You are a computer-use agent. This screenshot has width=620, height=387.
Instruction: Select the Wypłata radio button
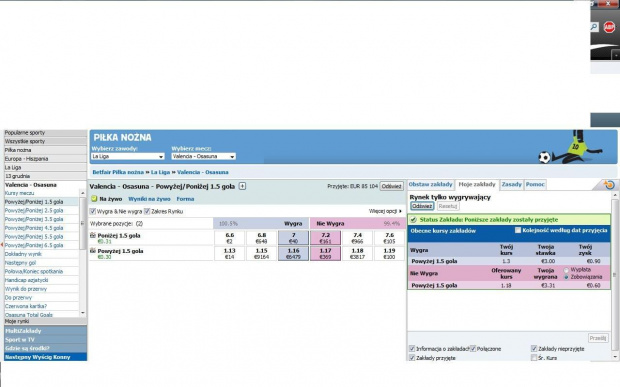pos(566,270)
